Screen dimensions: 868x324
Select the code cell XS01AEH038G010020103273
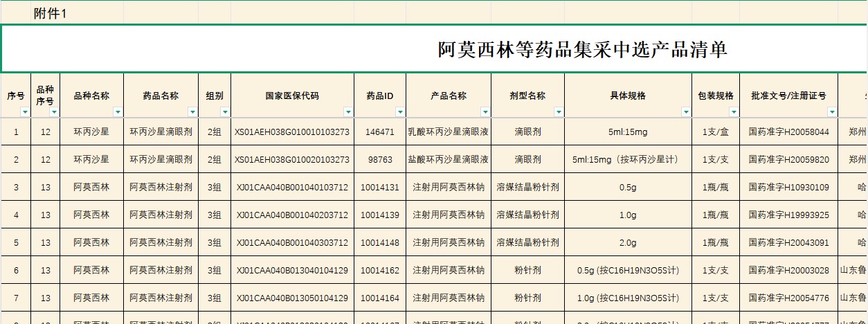tap(292, 159)
